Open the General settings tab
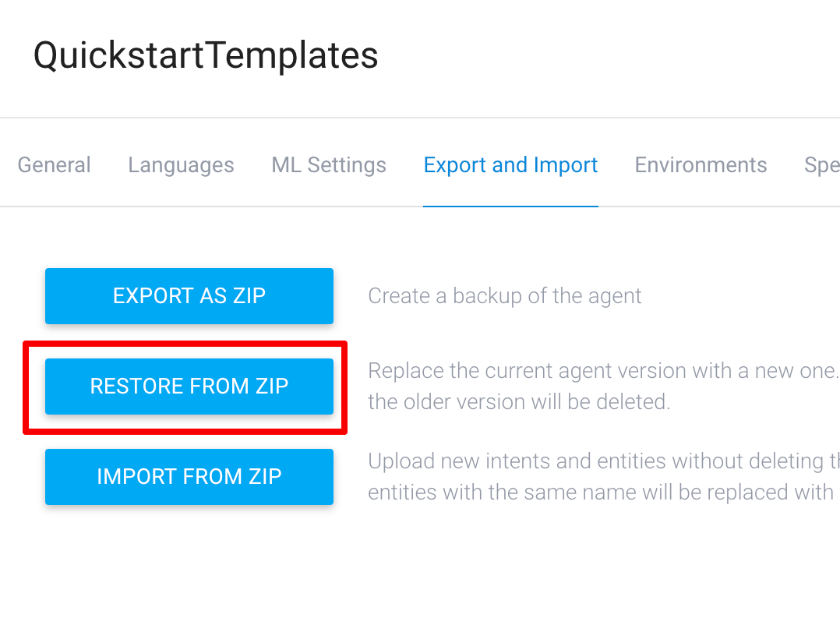Viewport: 840px width, 639px height. coord(54,165)
